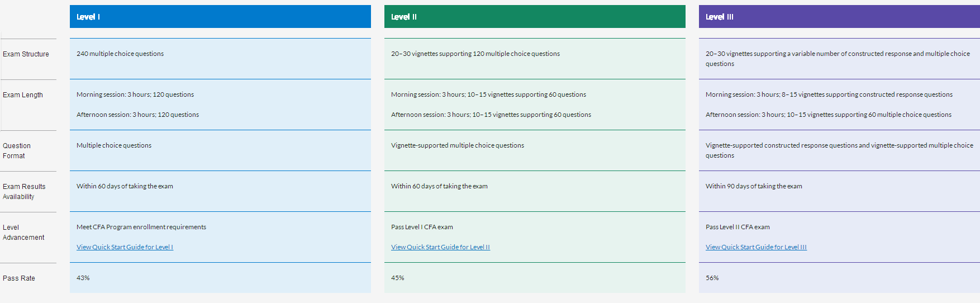Image resolution: width=980 pixels, height=303 pixels.
Task: Click the Pass Rate row label
Action: pos(19,278)
